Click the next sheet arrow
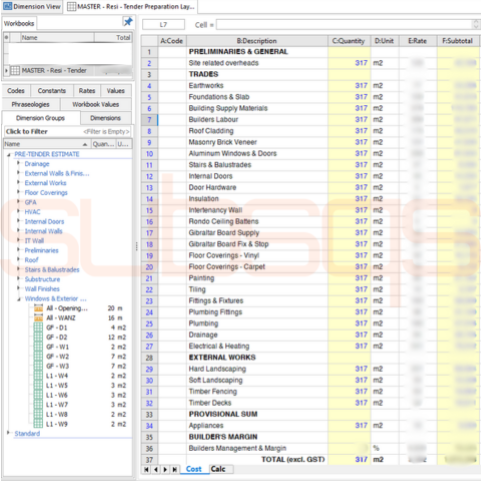This screenshot has height=481, width=481. (165, 469)
